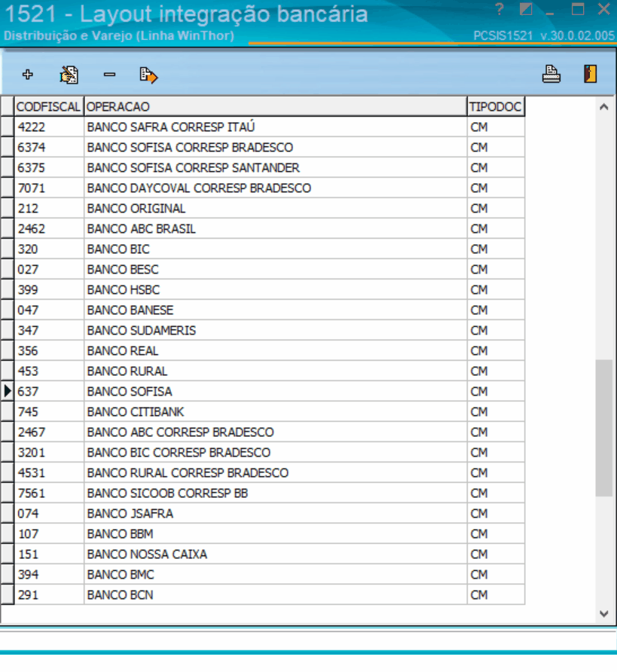Click the CODFISCAL cell 027
Screen dimensions: 617x672
(49, 270)
